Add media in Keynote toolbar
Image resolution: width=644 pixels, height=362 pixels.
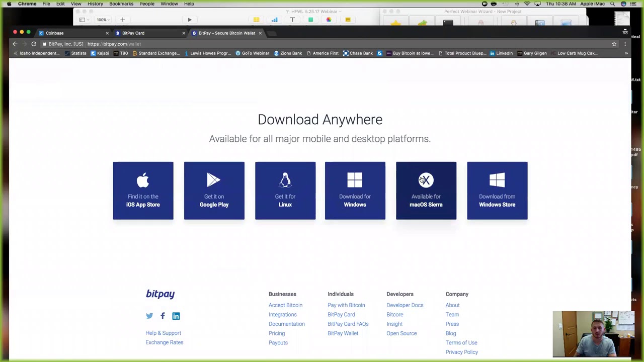click(329, 20)
